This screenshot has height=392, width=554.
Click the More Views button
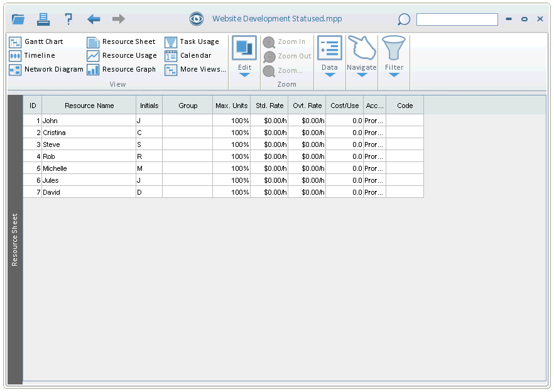coord(195,69)
